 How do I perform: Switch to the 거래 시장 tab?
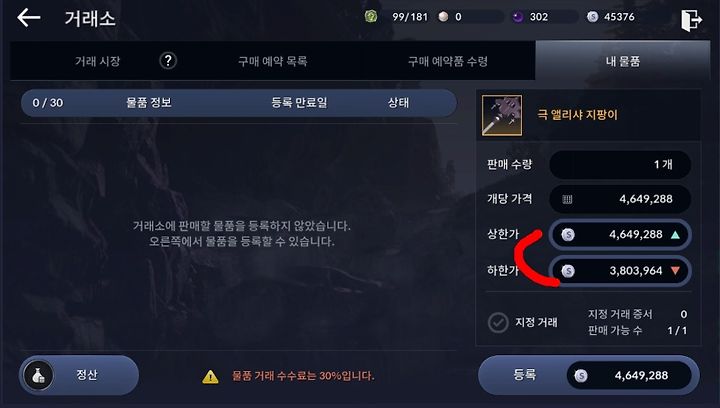97,61
